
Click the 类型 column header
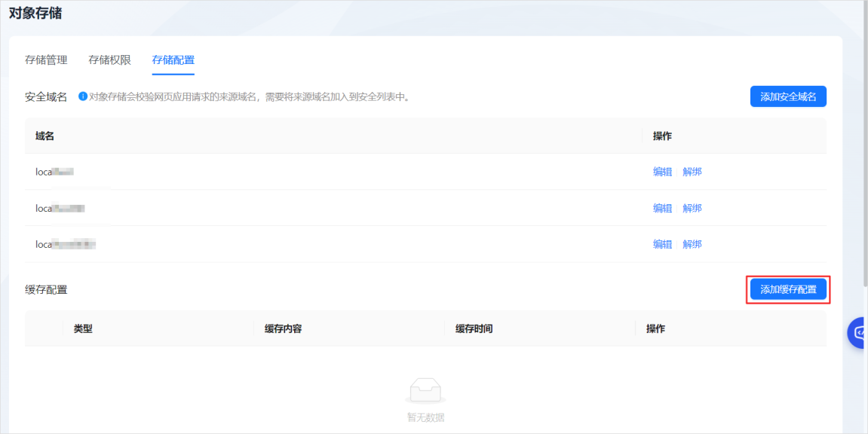pyautogui.click(x=83, y=329)
